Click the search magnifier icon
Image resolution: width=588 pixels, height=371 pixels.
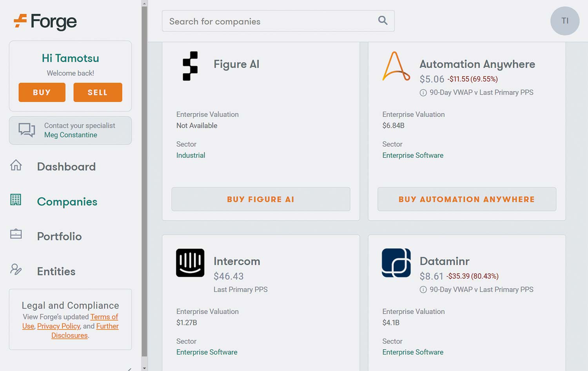click(383, 20)
